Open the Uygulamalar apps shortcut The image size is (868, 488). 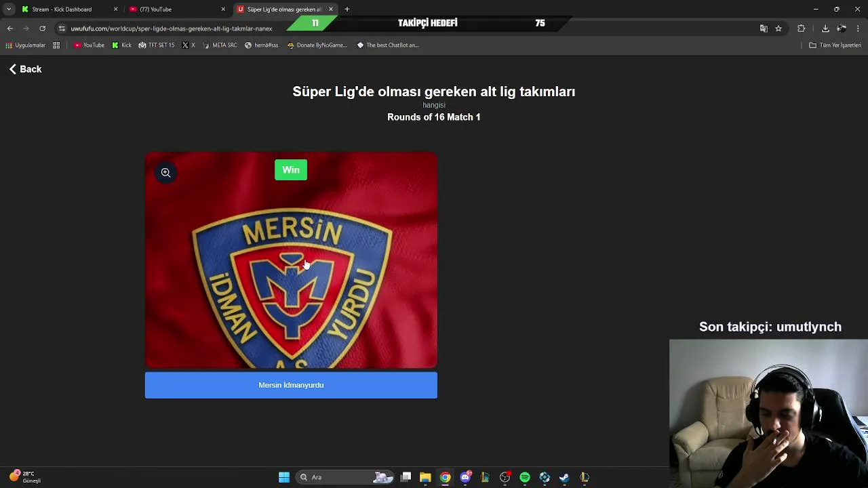(26, 45)
